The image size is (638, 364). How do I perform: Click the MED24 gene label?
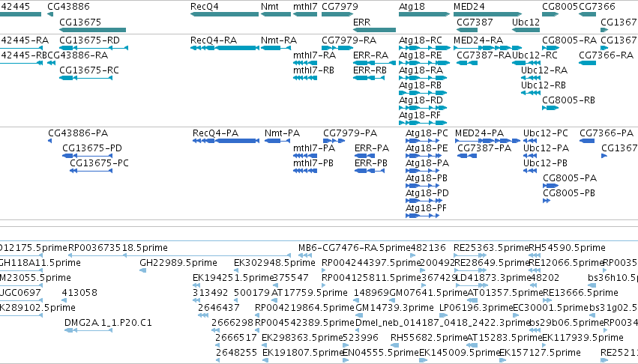click(x=469, y=7)
